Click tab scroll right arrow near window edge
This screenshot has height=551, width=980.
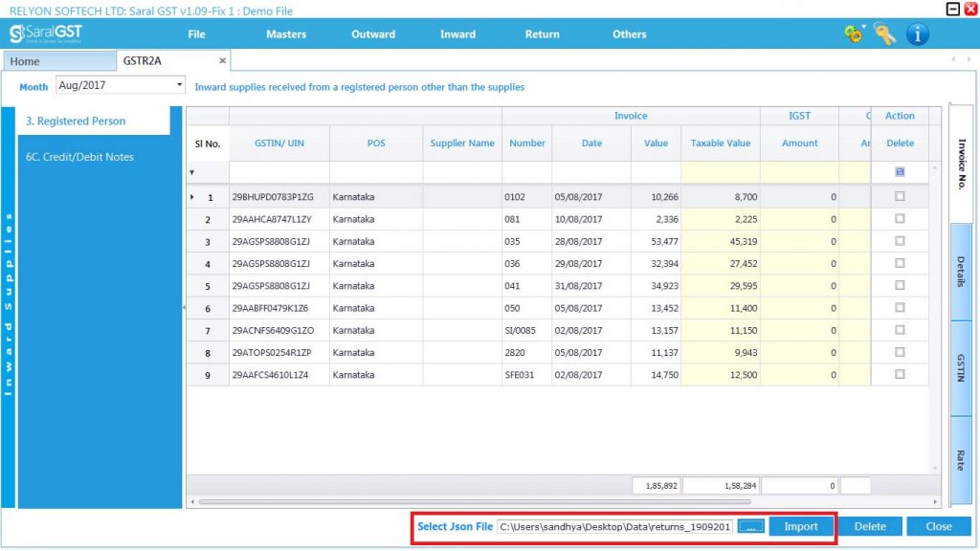coord(969,59)
